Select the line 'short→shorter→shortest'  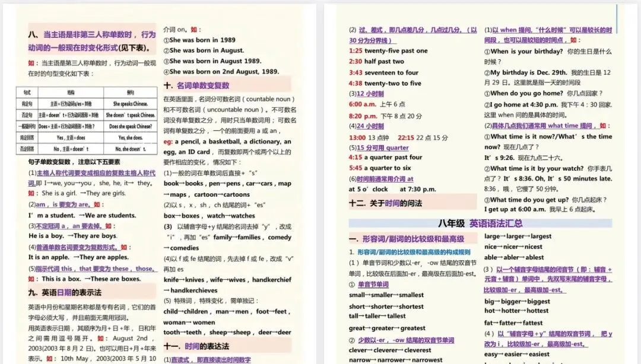[386, 306]
